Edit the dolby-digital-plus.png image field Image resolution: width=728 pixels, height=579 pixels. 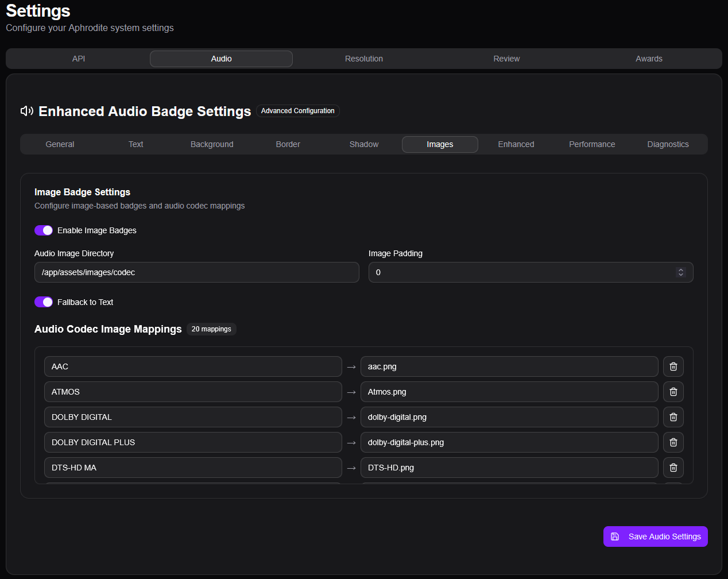click(x=509, y=442)
